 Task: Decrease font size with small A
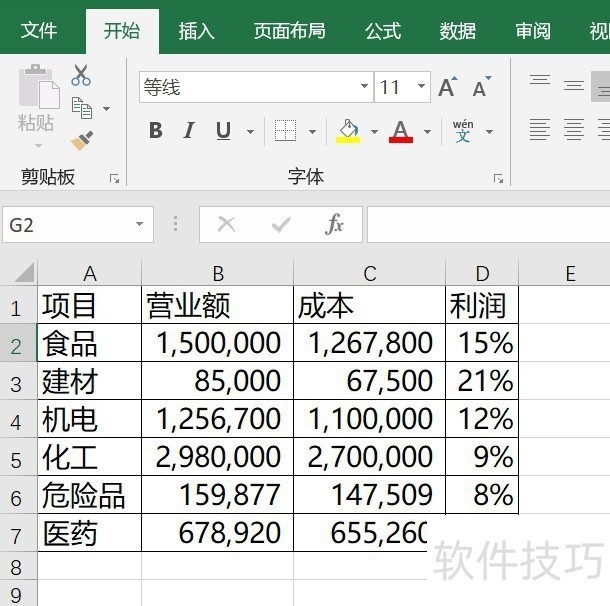pyautogui.click(x=482, y=87)
